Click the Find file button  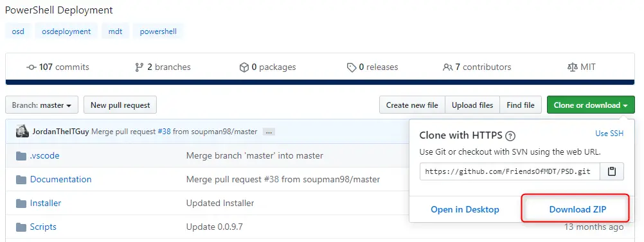point(521,105)
